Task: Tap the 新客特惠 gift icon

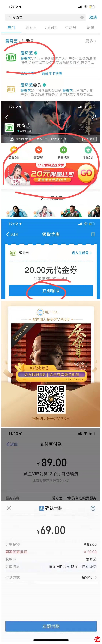Action: pyautogui.click(x=63, y=150)
